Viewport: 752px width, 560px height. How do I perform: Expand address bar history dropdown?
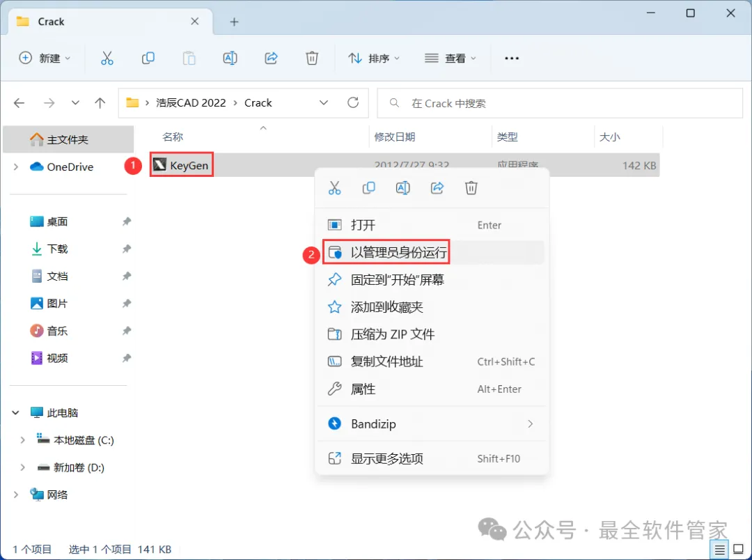324,102
